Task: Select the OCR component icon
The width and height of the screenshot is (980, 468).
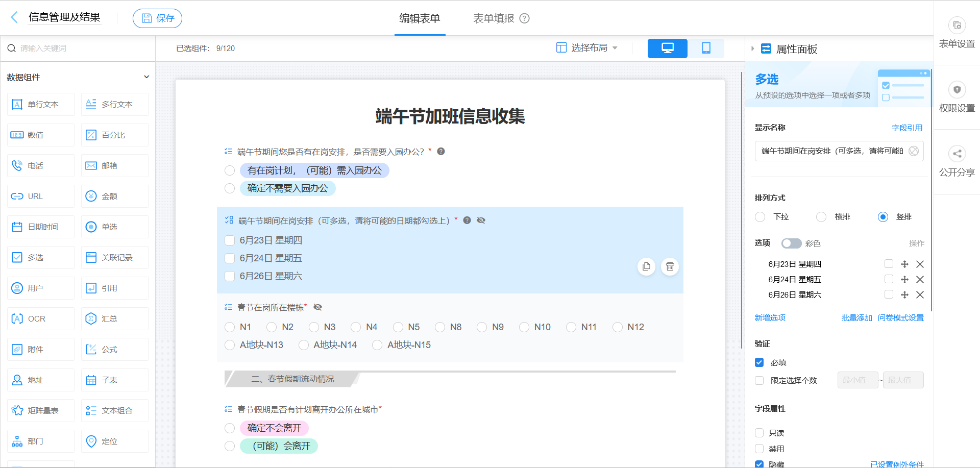Action: point(40,318)
